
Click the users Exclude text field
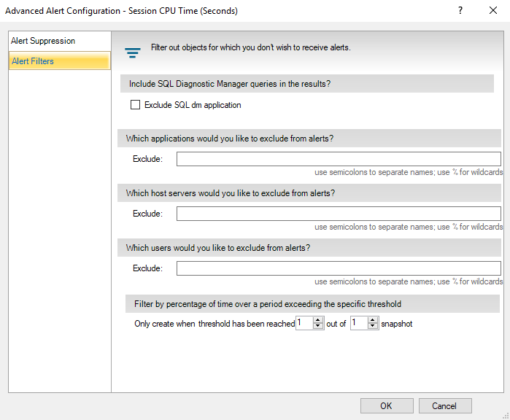[x=339, y=268]
